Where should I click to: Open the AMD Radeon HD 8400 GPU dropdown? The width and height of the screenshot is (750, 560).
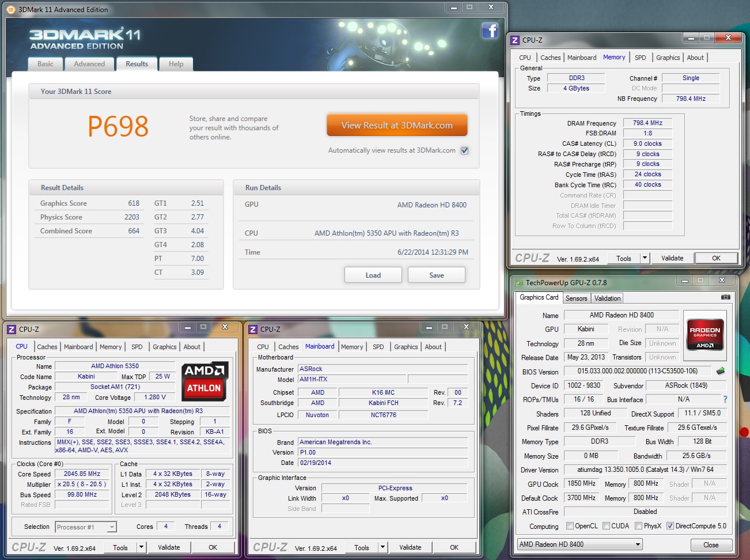click(579, 544)
